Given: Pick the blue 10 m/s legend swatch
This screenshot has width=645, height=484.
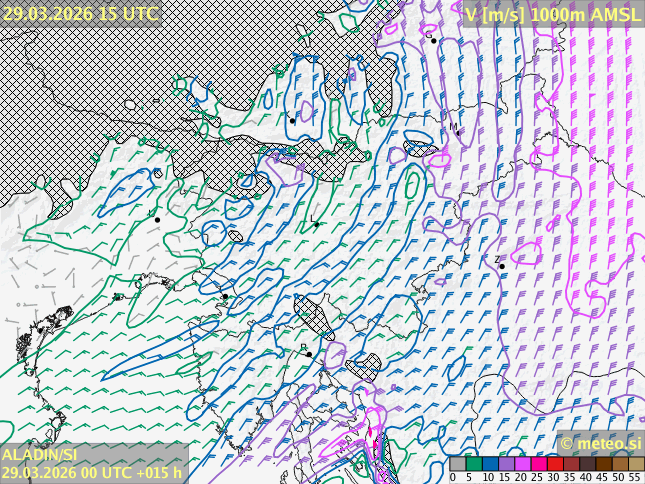Looking at the screenshot, I should pyautogui.click(x=490, y=464).
